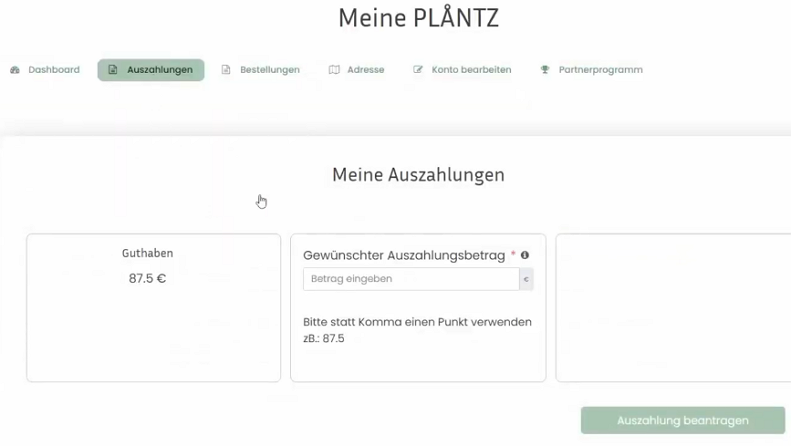The image size is (791, 446).
Task: Select the Auszahlungen tab
Action: coord(151,70)
